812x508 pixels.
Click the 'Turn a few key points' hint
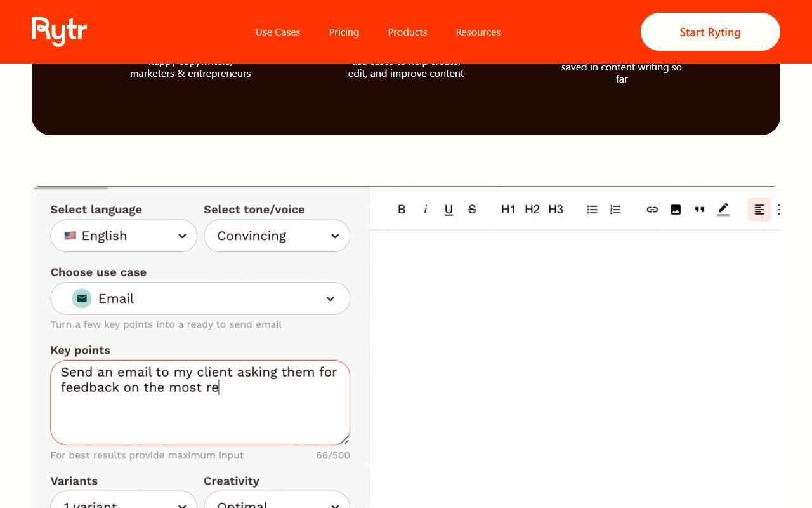[166, 324]
